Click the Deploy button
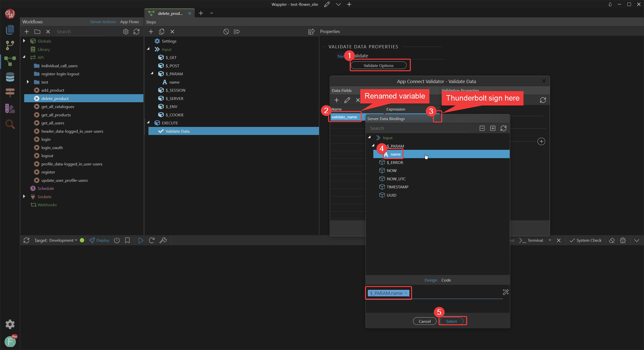644x350 pixels. pos(99,240)
